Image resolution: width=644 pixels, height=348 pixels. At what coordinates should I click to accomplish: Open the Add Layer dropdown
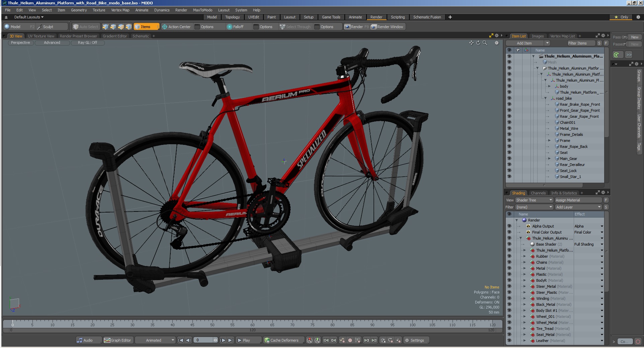click(578, 207)
